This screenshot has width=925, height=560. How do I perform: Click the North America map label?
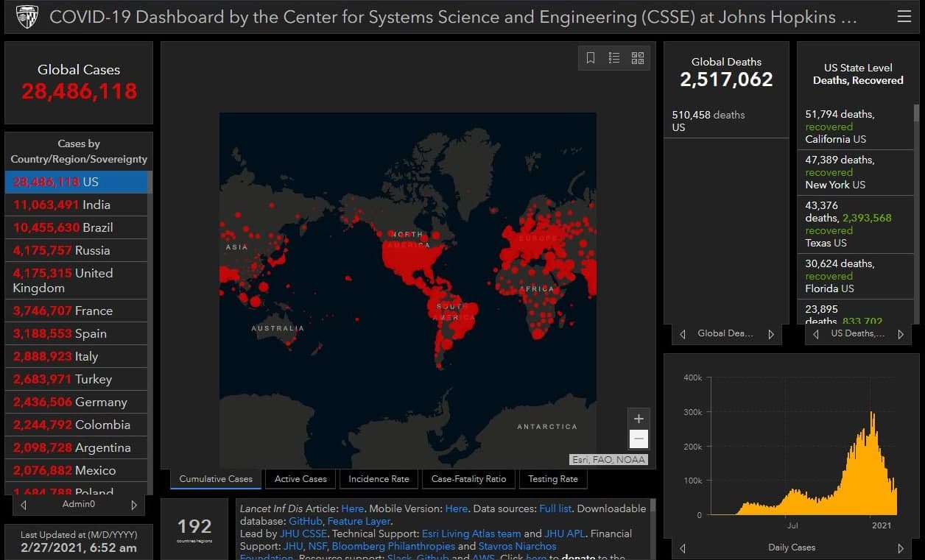click(407, 238)
